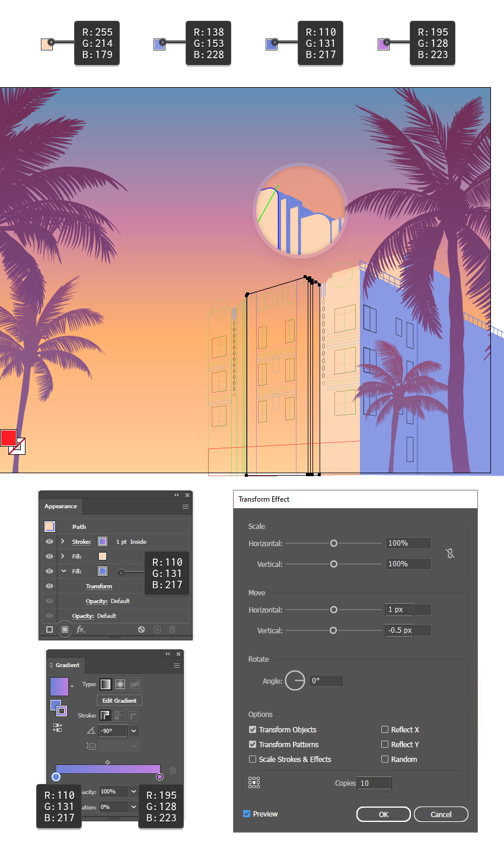Select the radial gradient Type icon
The height and width of the screenshot is (848, 504).
[120, 684]
